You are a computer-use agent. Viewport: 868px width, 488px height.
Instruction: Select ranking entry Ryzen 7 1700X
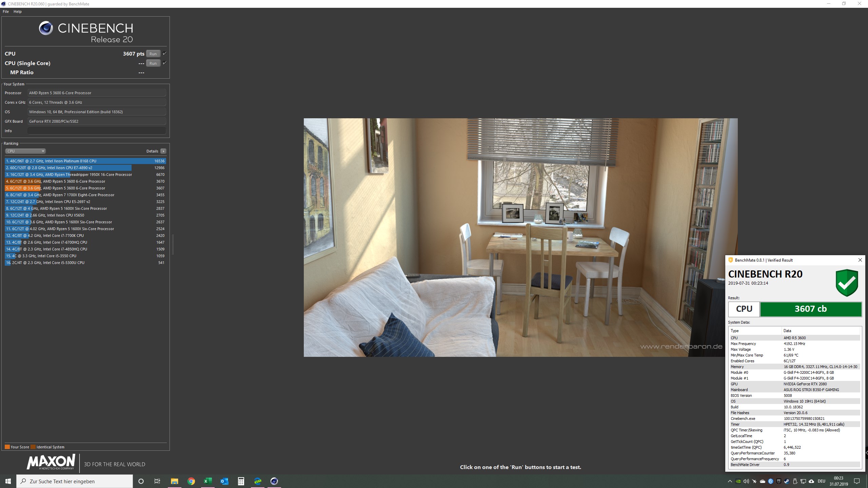(85, 195)
